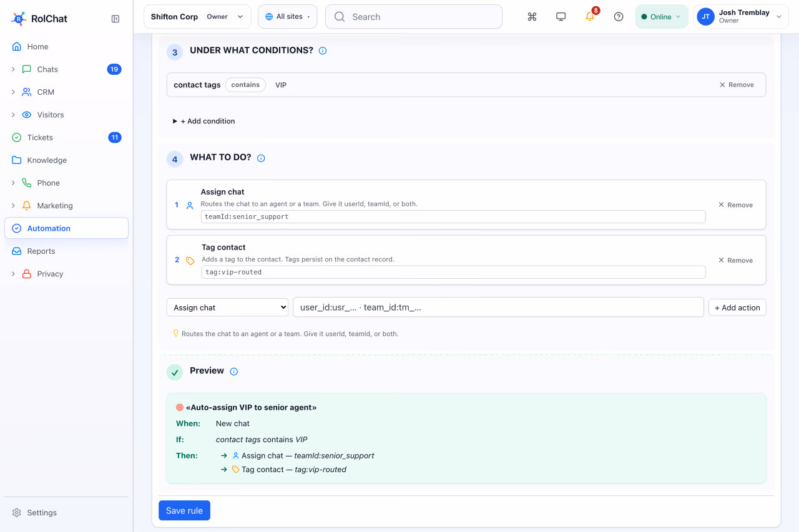Click the search magnifier icon
Image resolution: width=799 pixels, height=532 pixels.
pyautogui.click(x=340, y=17)
